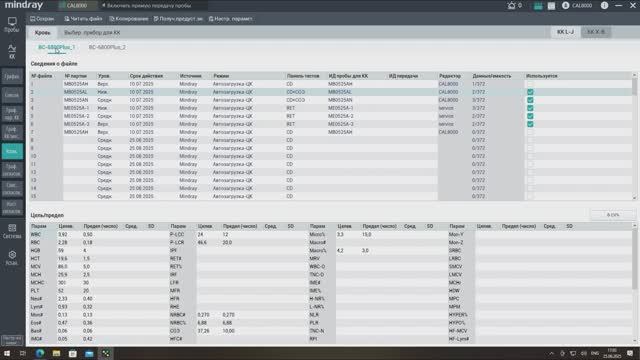Click the alarm bell icon in title bar
The image size is (640, 360).
tap(511, 5)
